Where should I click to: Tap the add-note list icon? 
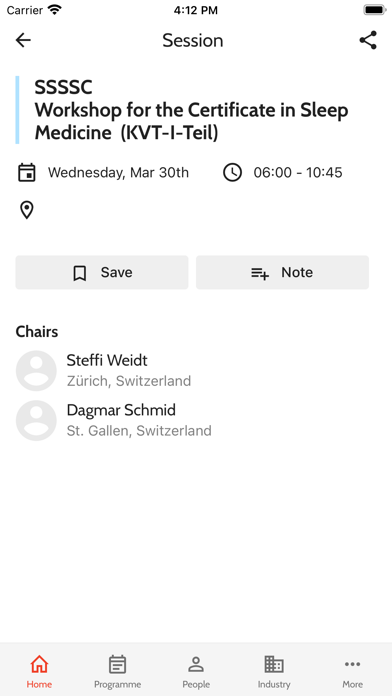tap(260, 273)
